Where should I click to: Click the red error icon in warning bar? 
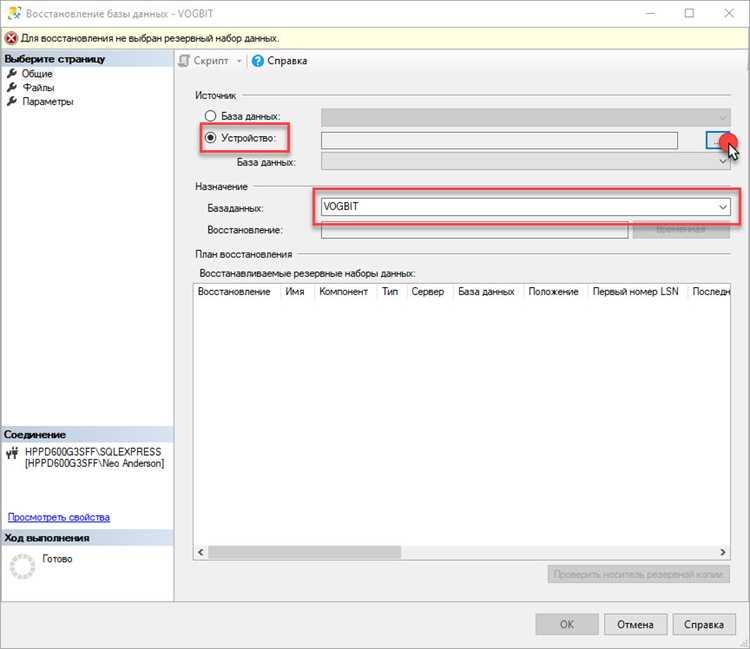coord(11,38)
